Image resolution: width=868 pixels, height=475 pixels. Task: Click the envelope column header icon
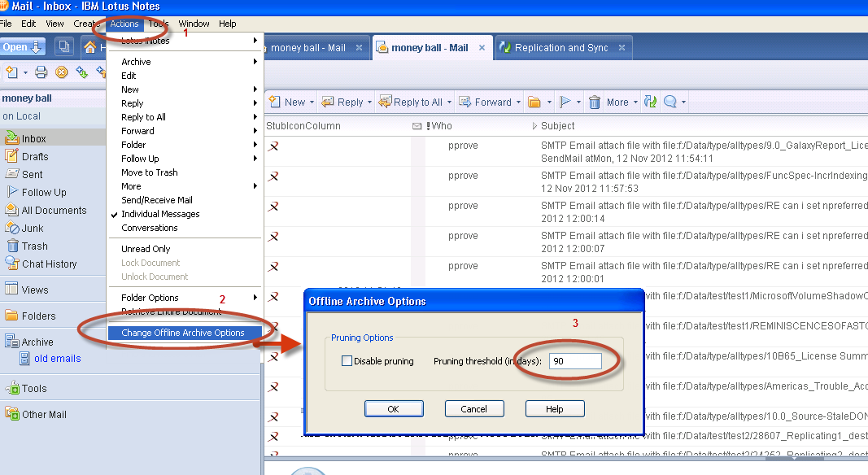[x=417, y=126]
